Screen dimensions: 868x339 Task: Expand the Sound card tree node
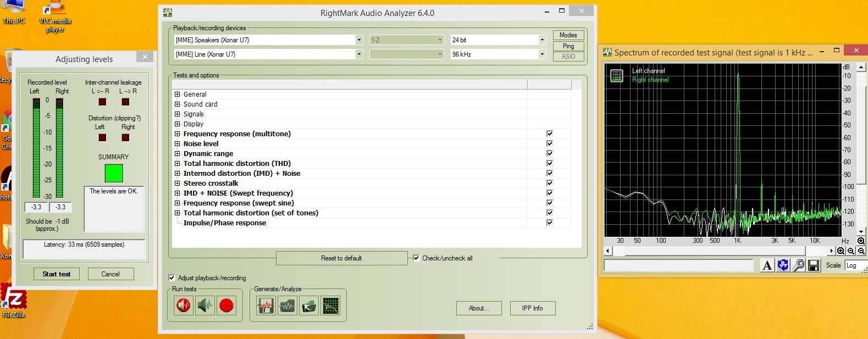[x=178, y=104]
